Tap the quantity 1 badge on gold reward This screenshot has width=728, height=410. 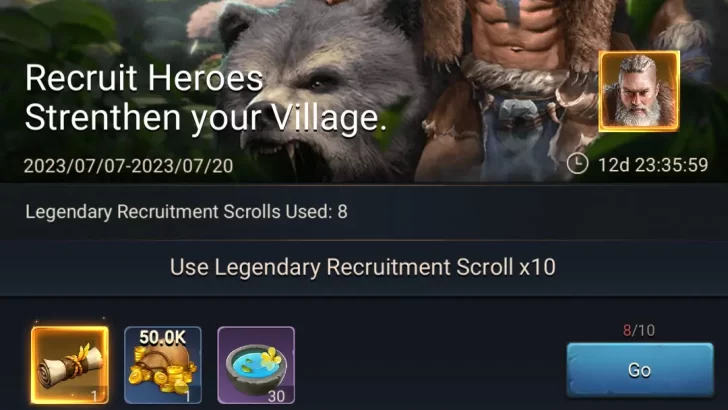tap(188, 397)
